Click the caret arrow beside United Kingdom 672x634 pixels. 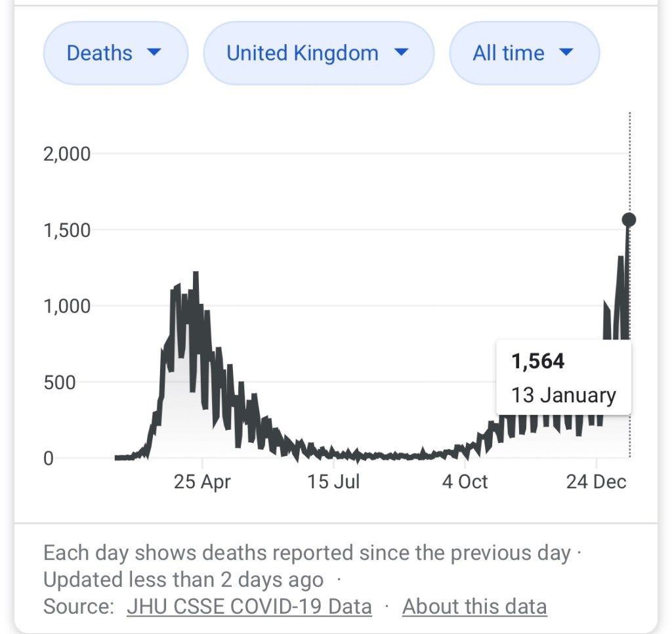(x=401, y=53)
